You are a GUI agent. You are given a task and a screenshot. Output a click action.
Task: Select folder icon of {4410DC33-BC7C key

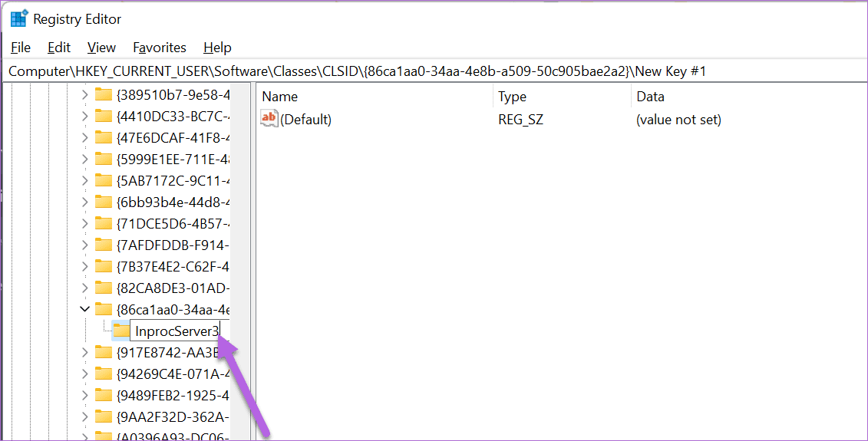tap(104, 116)
